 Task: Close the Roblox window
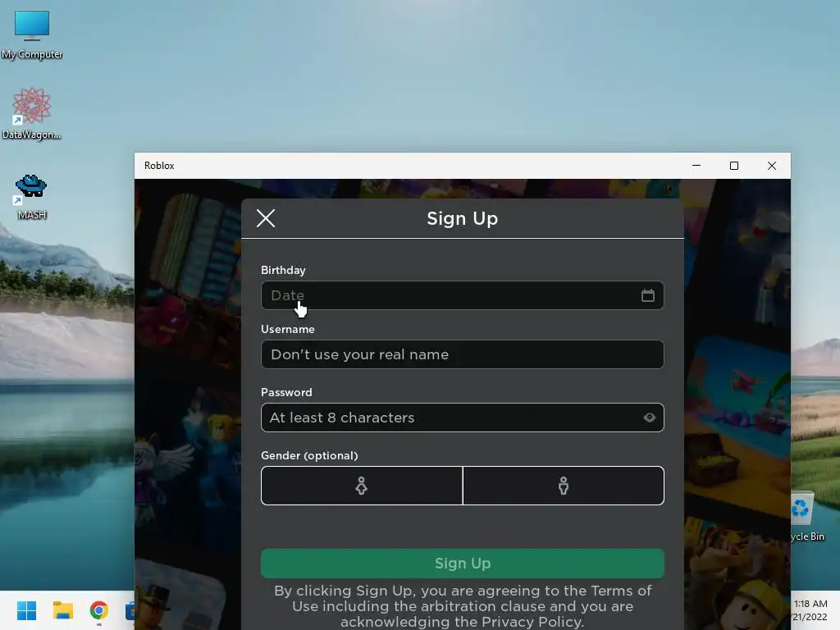[771, 166]
